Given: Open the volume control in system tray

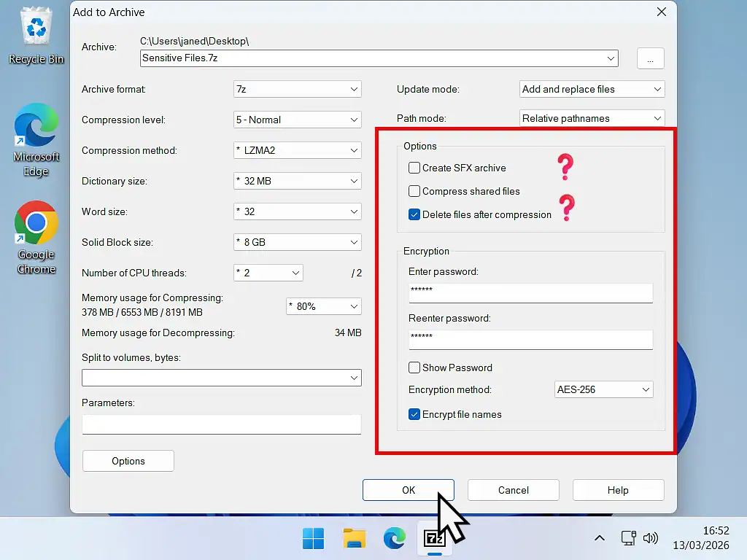Looking at the screenshot, I should pos(650,538).
